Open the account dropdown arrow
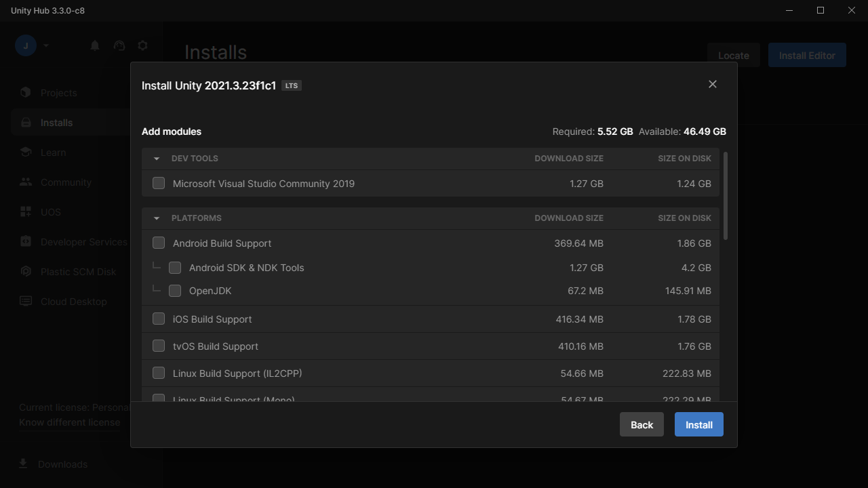Screen dimensions: 868x488 pyautogui.click(x=46, y=45)
